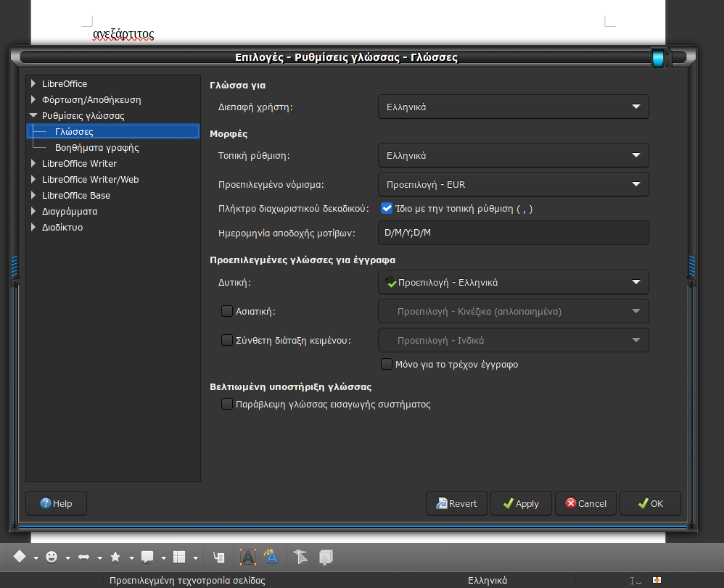The image size is (724, 588).
Task: Expand the LibreOffice Writer/Web node
Action: pos(33,179)
